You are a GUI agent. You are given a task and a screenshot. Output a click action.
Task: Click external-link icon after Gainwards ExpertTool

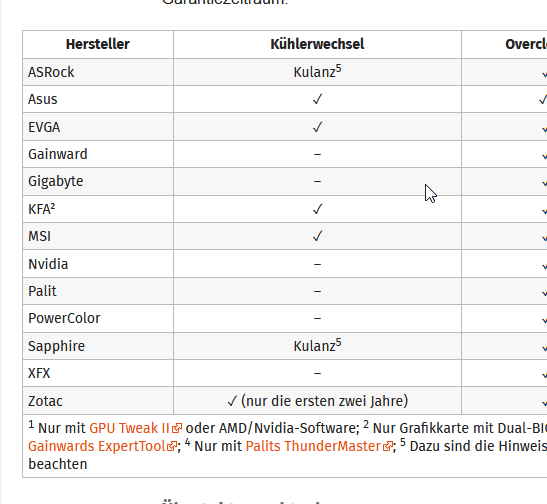[x=172, y=446]
